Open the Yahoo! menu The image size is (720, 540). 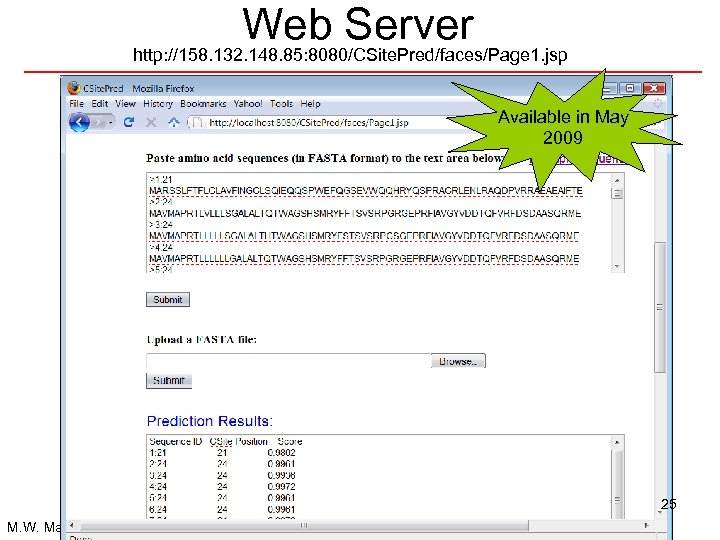tap(248, 104)
